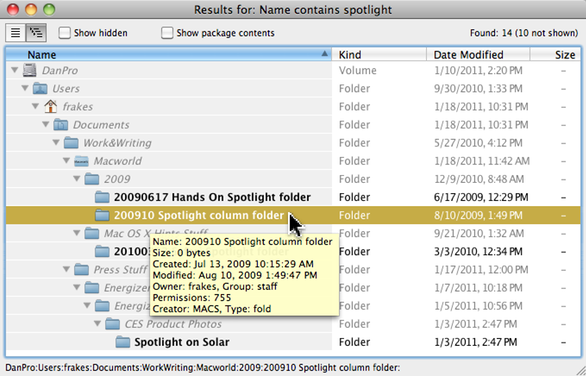Collapse the DanPro volume tree
This screenshot has width=586, height=376.
point(15,70)
